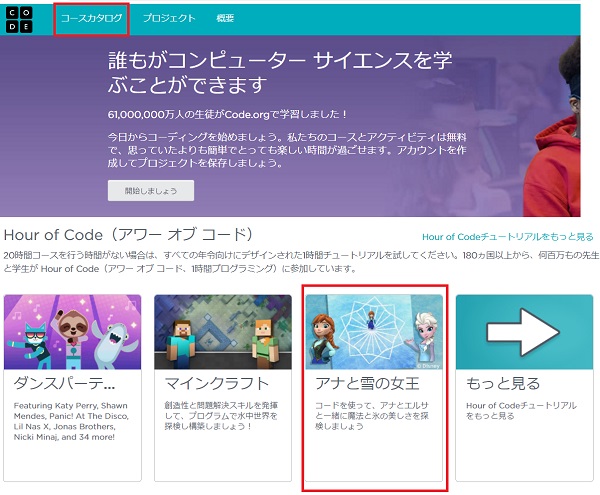The width and height of the screenshot is (600, 495).
Task: Open the 概要 menu item
Action: [x=225, y=18]
